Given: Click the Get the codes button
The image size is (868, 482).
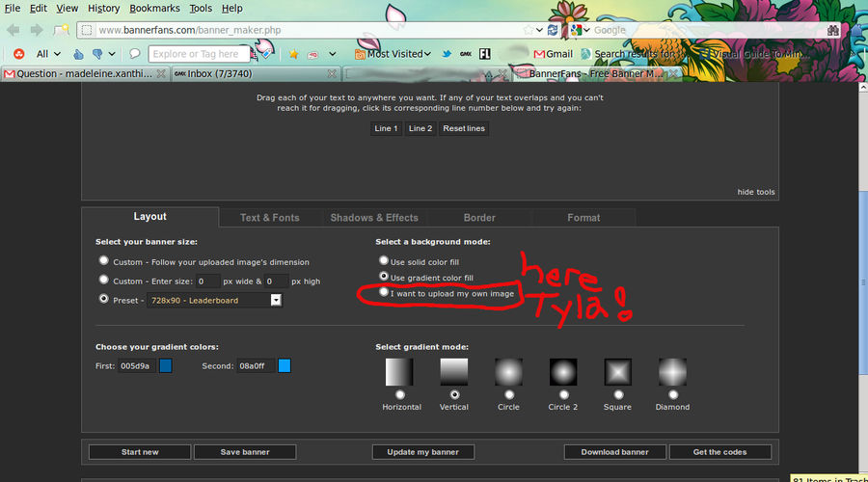Looking at the screenshot, I should coord(719,452).
